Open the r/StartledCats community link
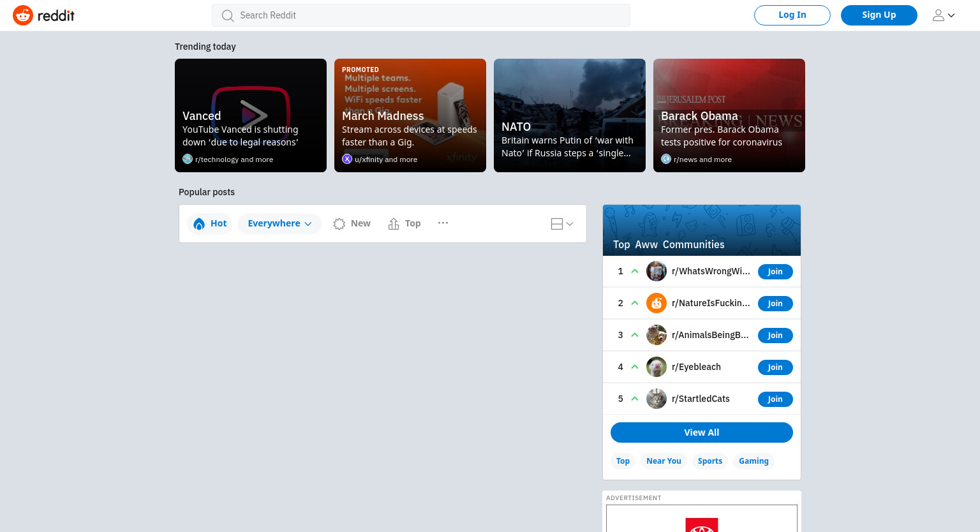 [x=701, y=399]
